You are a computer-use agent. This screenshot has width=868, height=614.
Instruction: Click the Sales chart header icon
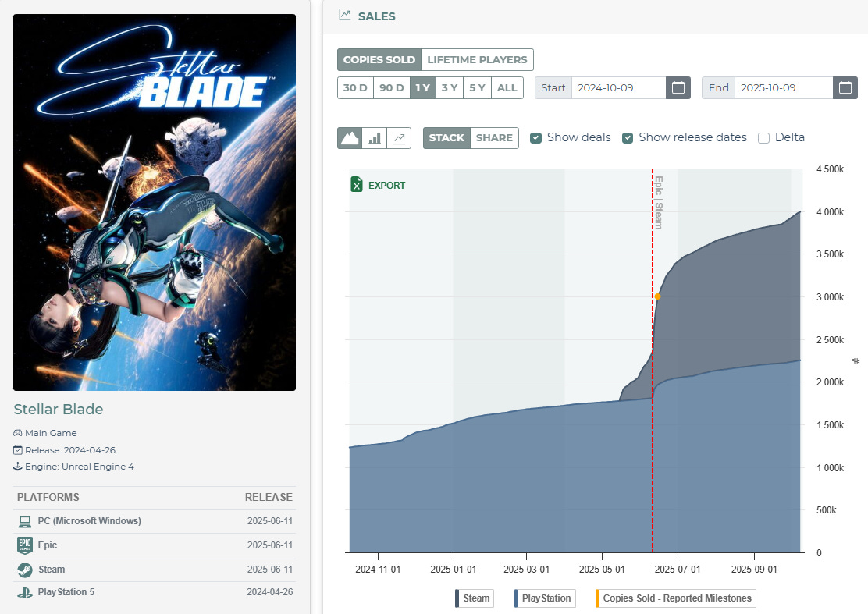345,15
